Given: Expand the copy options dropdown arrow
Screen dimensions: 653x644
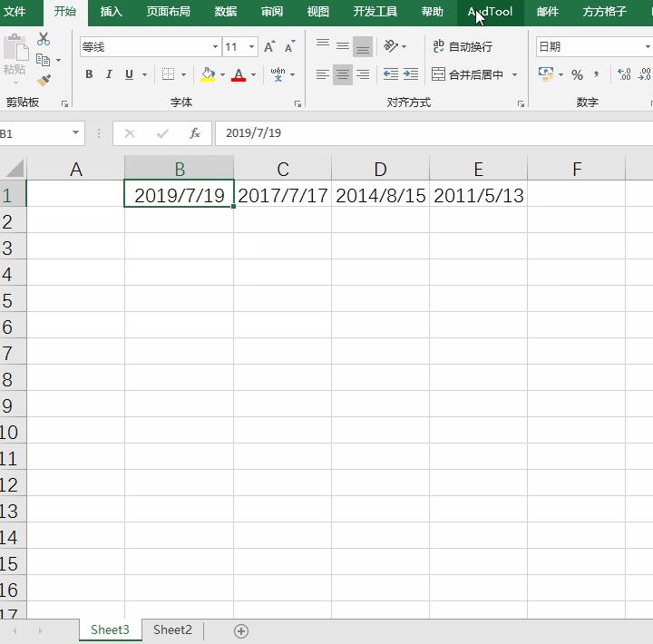Looking at the screenshot, I should click(58, 61).
